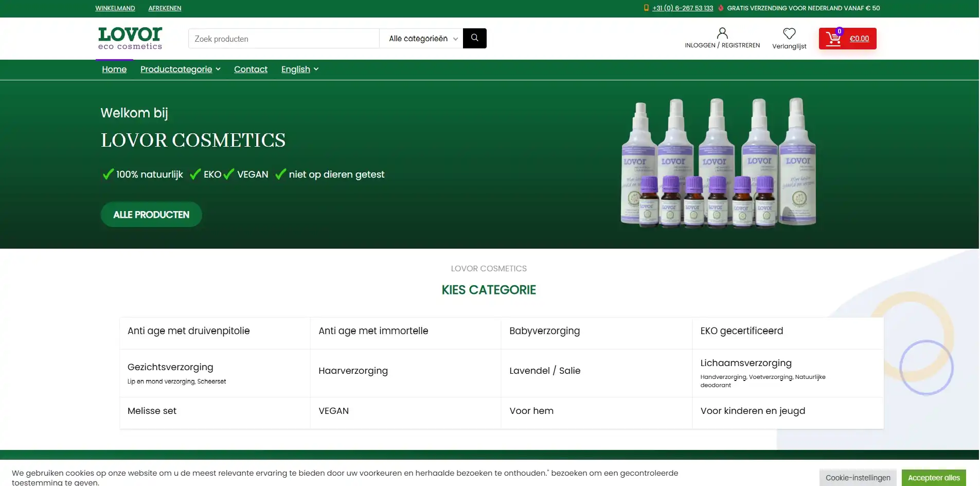Call the +31 phone number link
The height and width of the screenshot is (486, 980).
point(682,8)
